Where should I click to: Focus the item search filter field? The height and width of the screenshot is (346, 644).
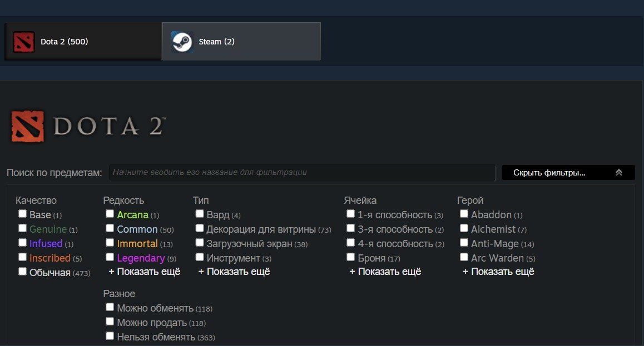click(x=303, y=173)
